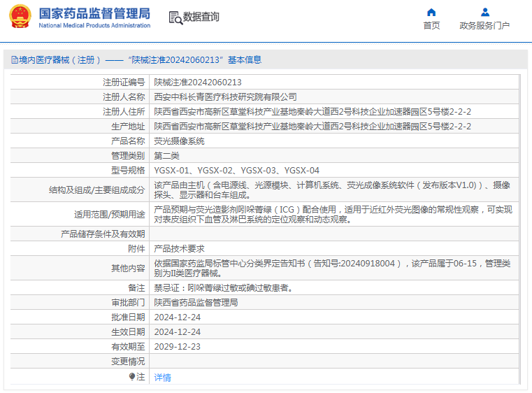Open 政务服务门户 text link

coord(484,26)
